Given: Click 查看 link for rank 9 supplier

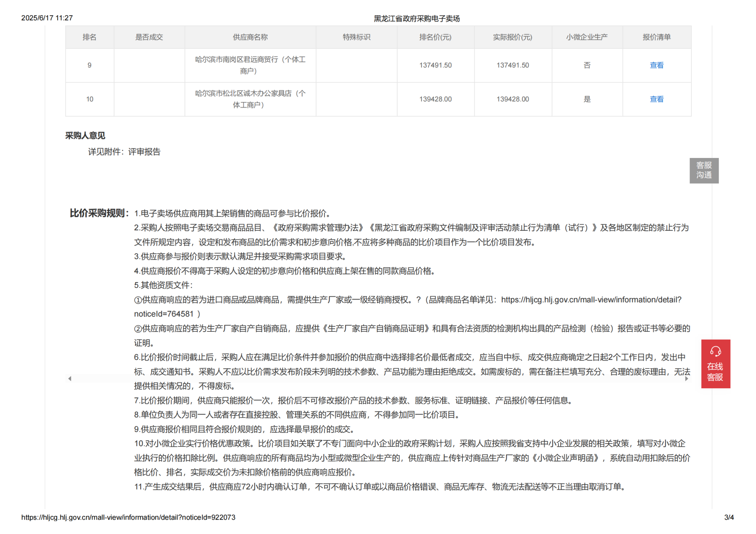Looking at the screenshot, I should pos(656,65).
